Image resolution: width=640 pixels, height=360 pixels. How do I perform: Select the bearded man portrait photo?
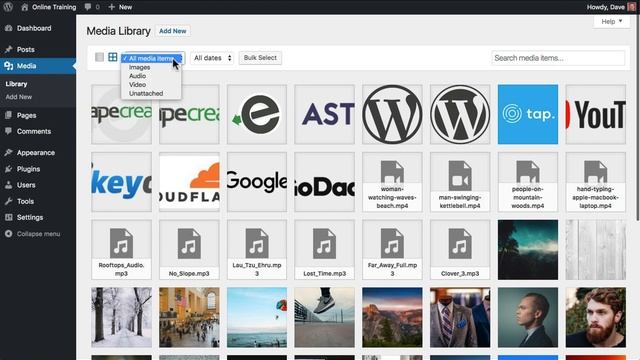(596, 318)
